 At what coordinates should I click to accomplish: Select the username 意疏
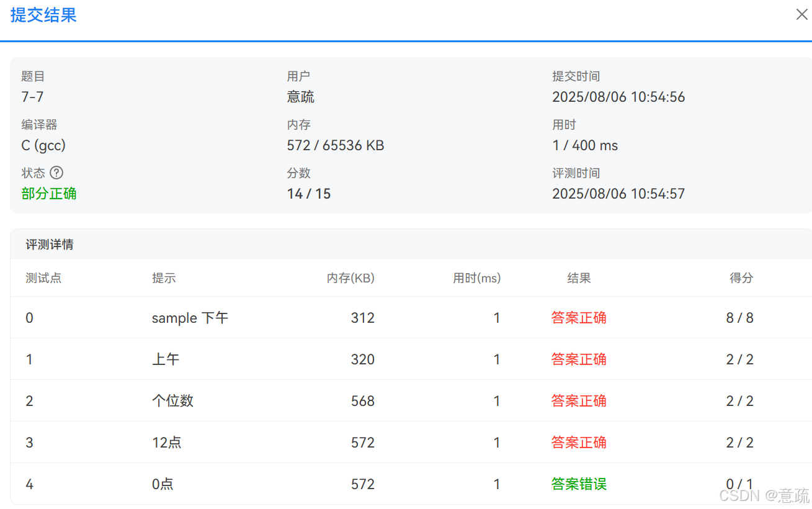pos(301,97)
